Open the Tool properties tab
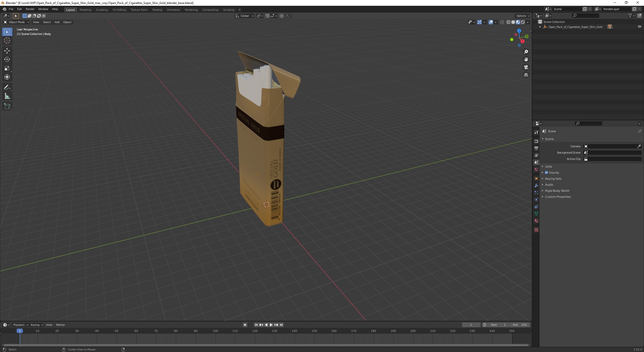The image size is (644, 352). click(x=536, y=132)
